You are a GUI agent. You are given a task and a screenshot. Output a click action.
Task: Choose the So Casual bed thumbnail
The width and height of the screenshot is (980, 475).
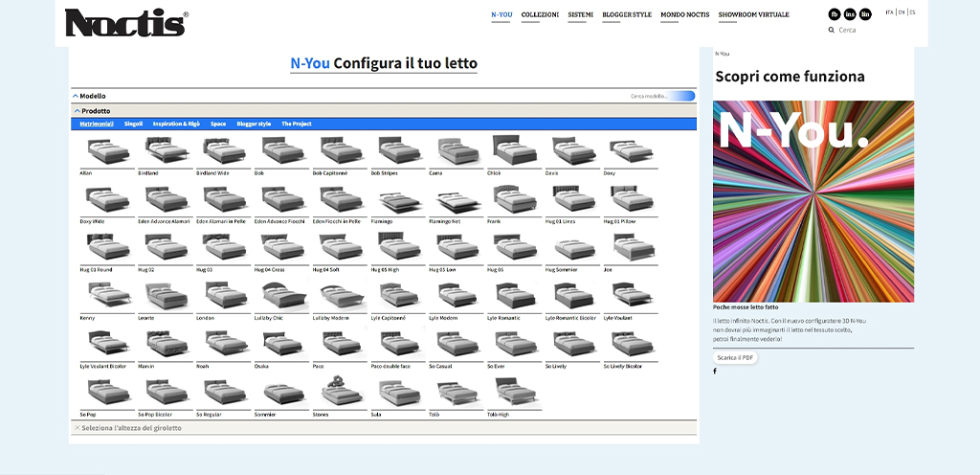pos(457,345)
